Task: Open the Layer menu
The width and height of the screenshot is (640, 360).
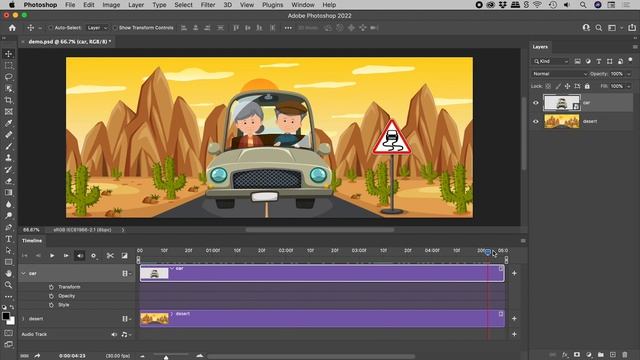Action: click(x=136, y=5)
